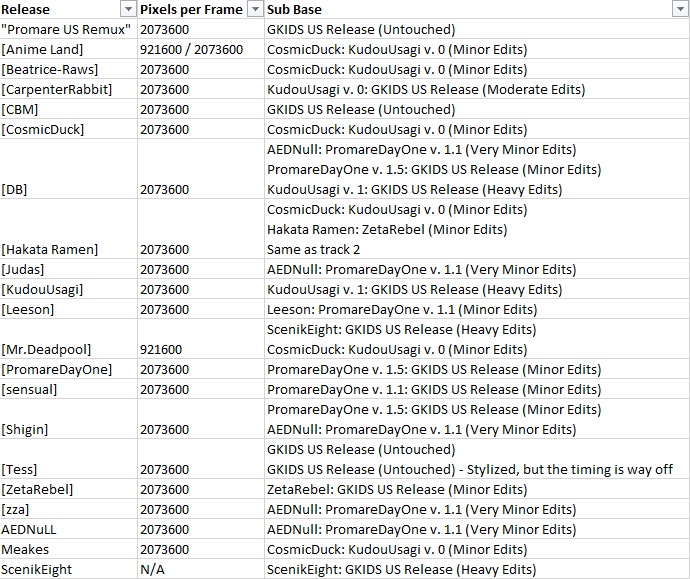Click the ScenikEight release cell
Screen dimensions: 690x579
pos(69,569)
